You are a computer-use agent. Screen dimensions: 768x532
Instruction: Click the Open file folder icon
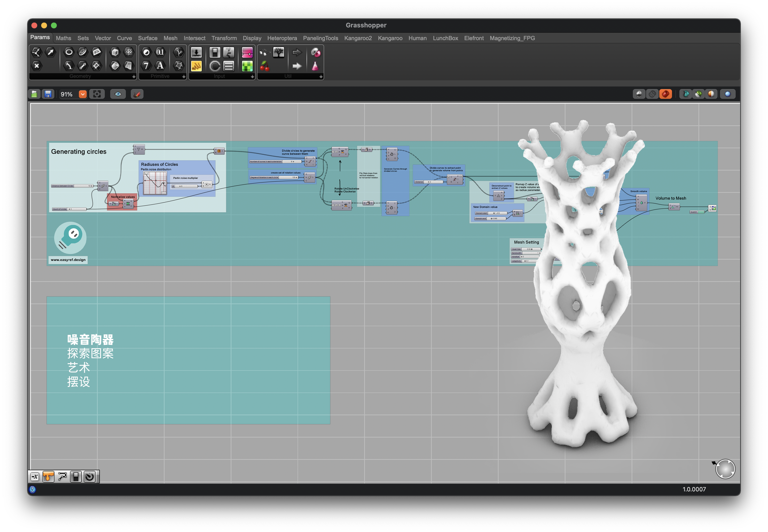coord(34,94)
